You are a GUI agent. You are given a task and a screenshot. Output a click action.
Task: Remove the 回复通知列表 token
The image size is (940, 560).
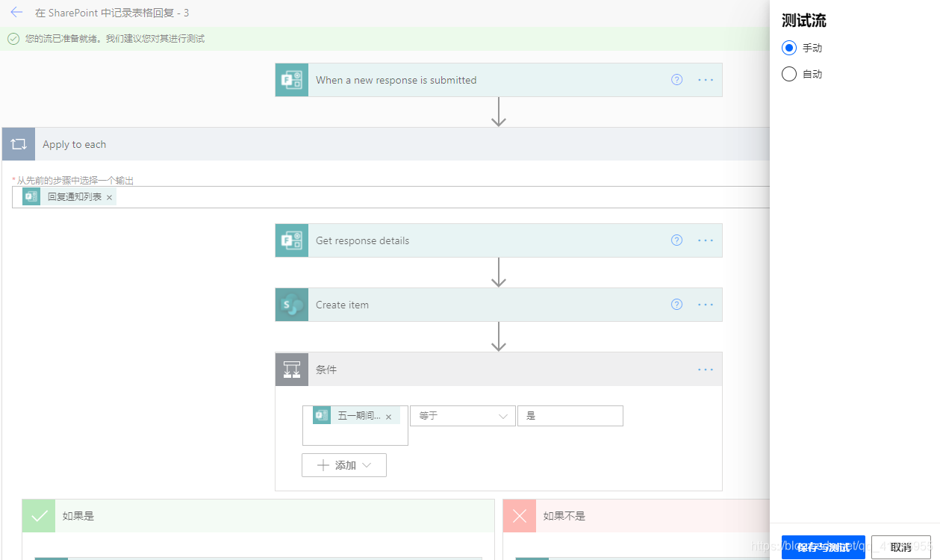coord(109,197)
